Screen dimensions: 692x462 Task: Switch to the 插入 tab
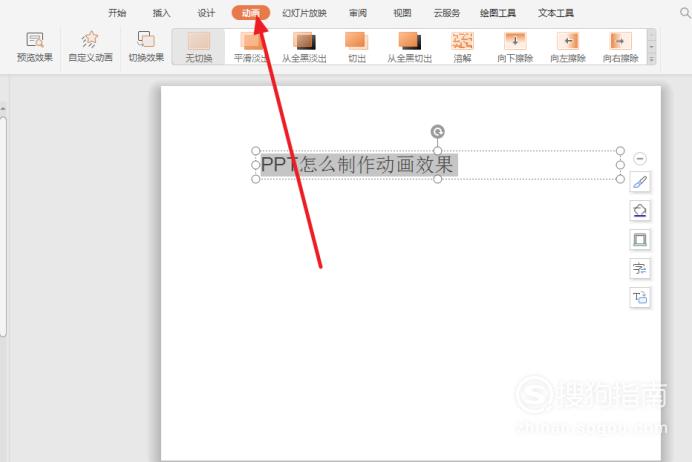click(x=162, y=13)
